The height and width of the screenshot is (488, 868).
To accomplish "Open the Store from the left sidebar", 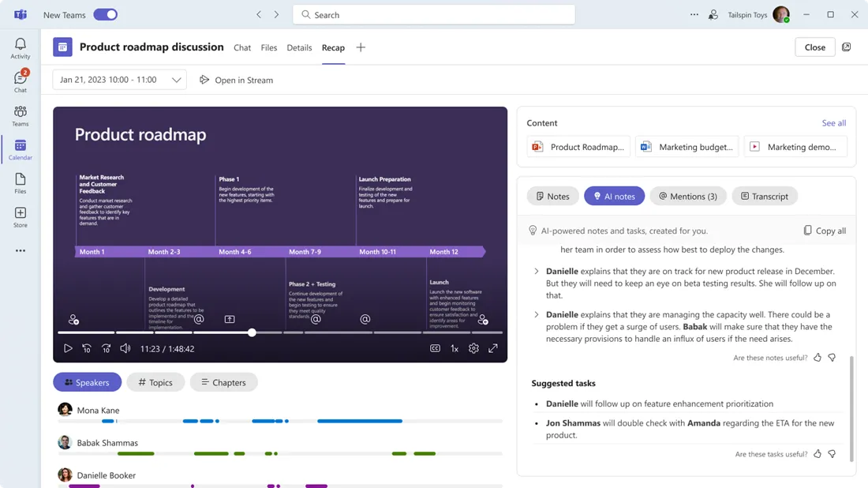I will tap(21, 215).
